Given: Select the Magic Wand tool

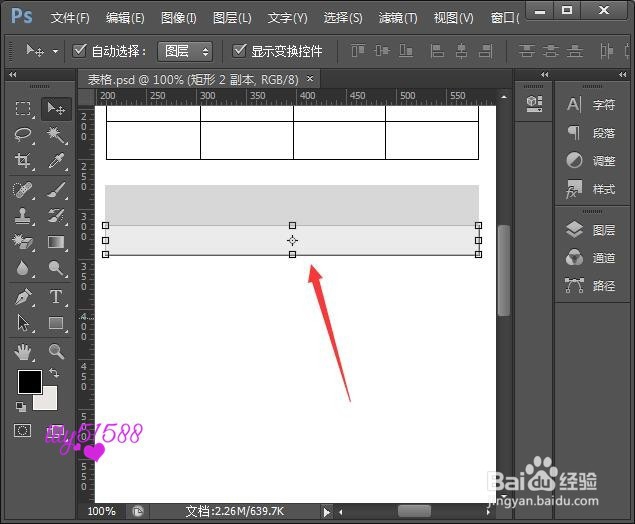Looking at the screenshot, I should point(56,135).
